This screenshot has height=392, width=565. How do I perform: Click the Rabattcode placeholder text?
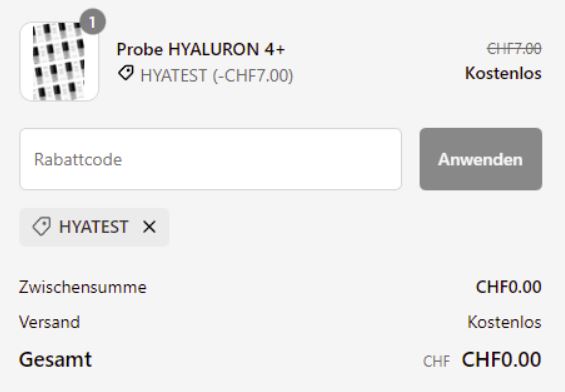[78, 160]
